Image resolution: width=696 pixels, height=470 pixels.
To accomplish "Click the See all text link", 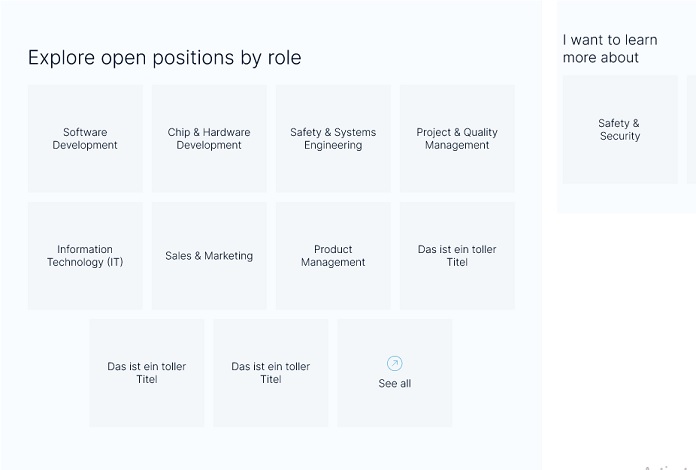I will click(x=395, y=384).
